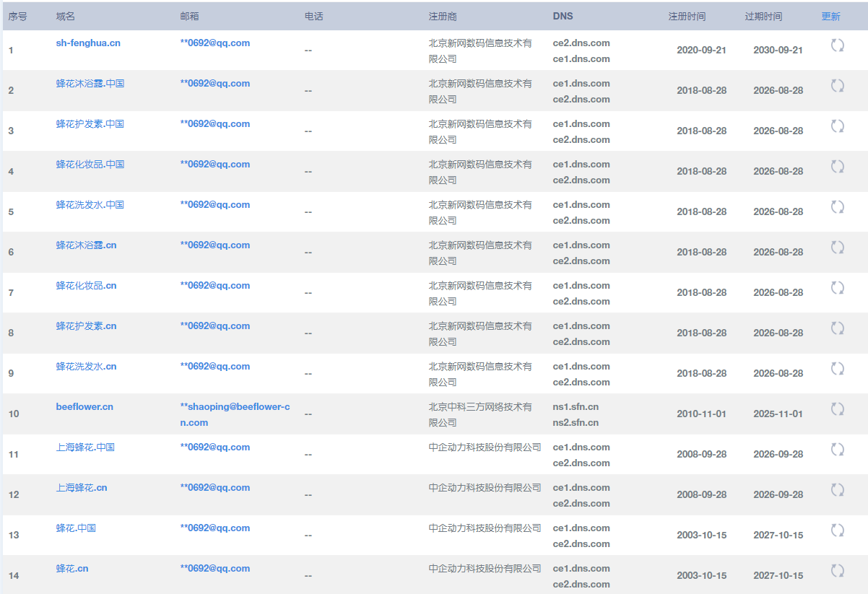Screen dimensions: 868x594
Task: Click the **shaoping@beeflower-cn.com email link
Action: (x=235, y=414)
